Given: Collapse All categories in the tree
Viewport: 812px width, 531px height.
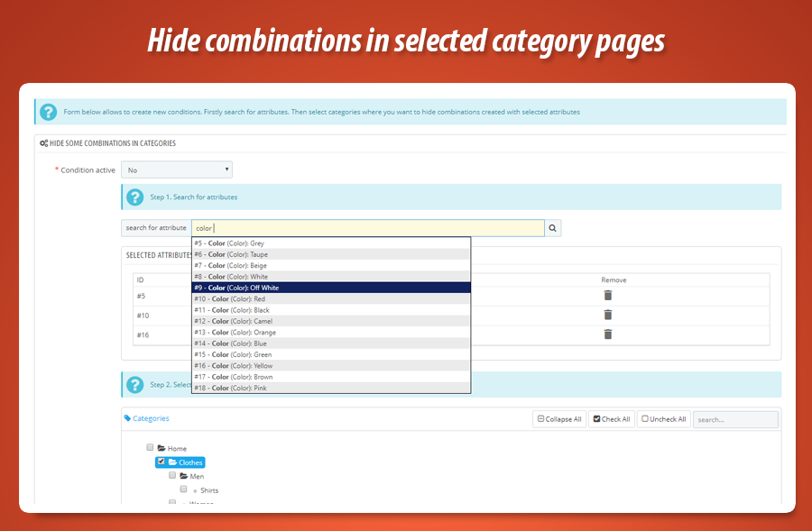Looking at the screenshot, I should [x=559, y=418].
